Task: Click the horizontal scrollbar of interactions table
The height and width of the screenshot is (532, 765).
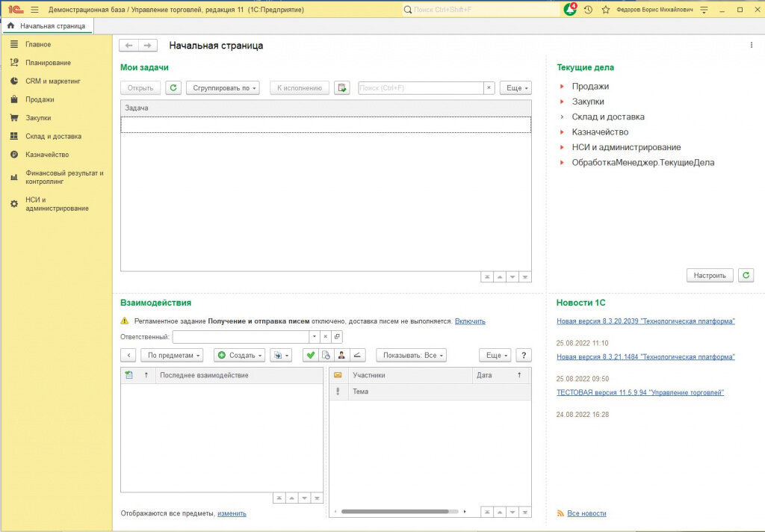Action: 400,512
